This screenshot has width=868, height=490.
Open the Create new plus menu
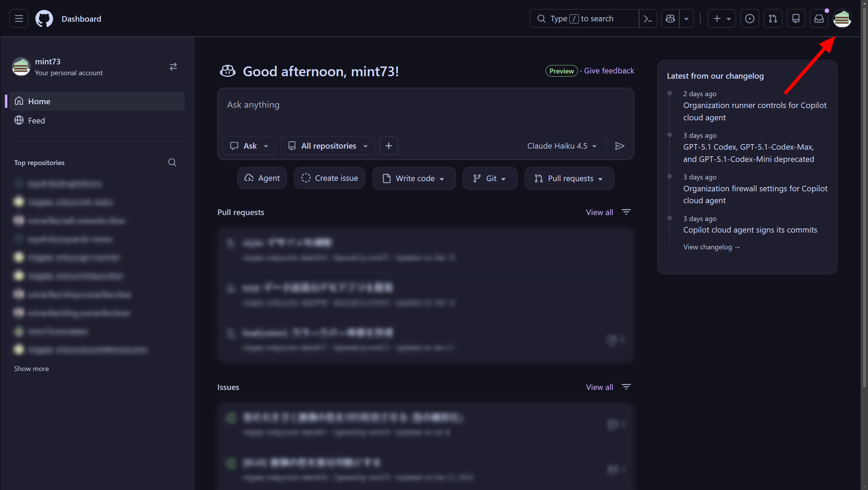pyautogui.click(x=722, y=19)
